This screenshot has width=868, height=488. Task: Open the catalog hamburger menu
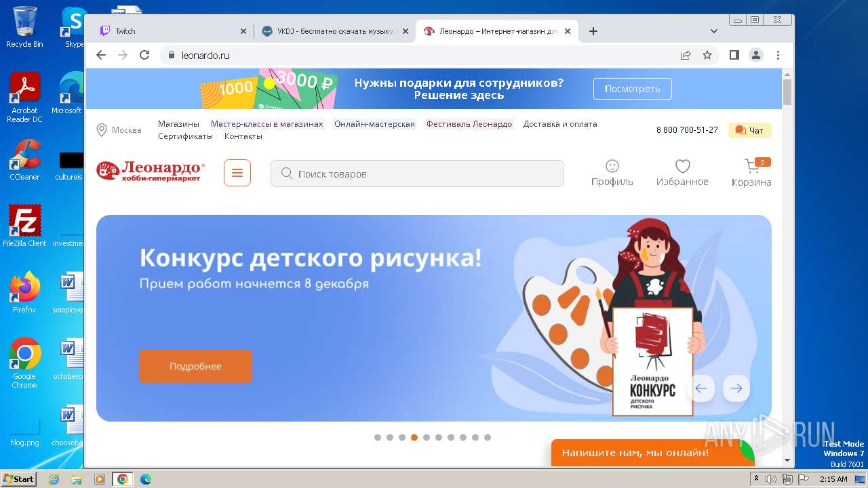point(237,173)
